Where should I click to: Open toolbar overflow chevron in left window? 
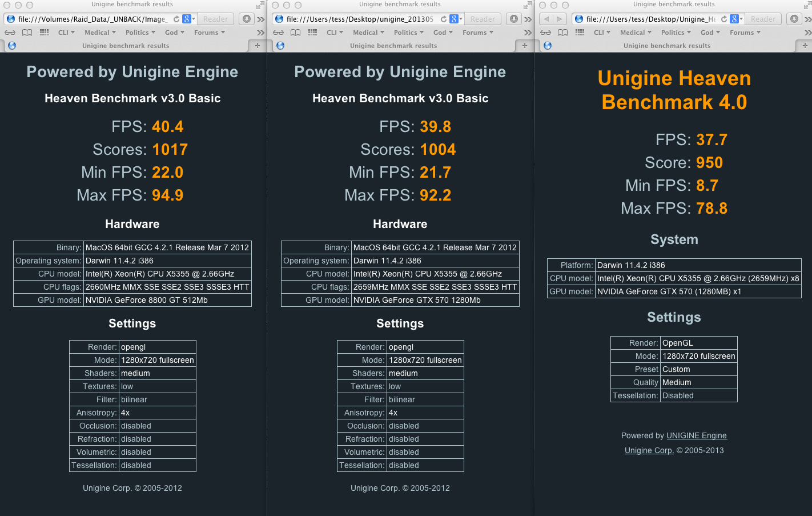click(x=261, y=19)
